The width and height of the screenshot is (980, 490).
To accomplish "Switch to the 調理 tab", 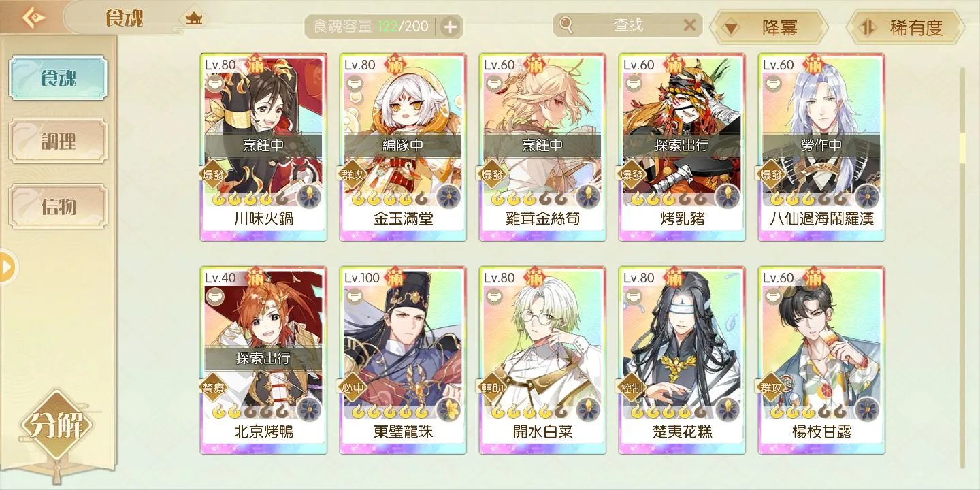I will tap(58, 142).
